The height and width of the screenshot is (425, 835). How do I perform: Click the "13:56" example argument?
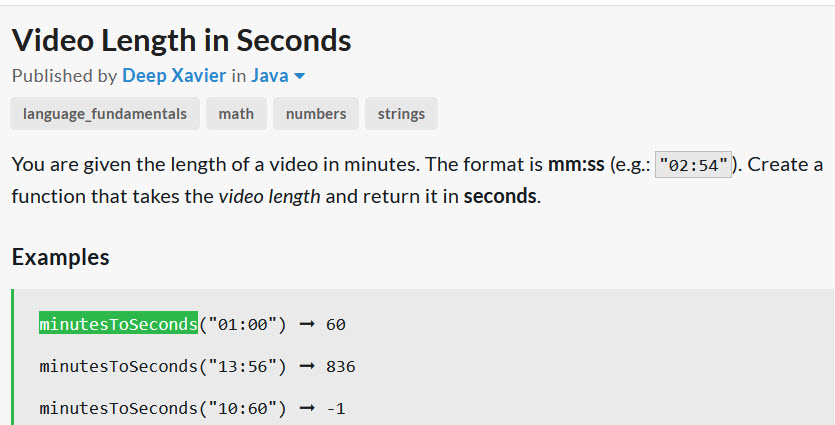point(242,366)
